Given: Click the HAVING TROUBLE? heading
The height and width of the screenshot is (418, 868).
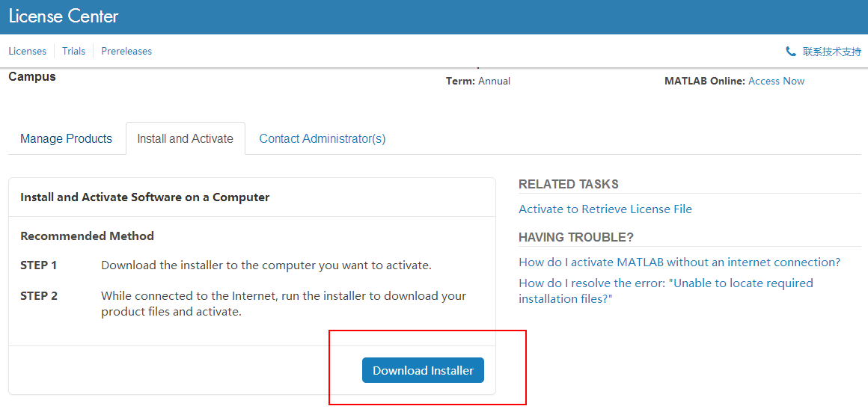Looking at the screenshot, I should coord(575,237).
